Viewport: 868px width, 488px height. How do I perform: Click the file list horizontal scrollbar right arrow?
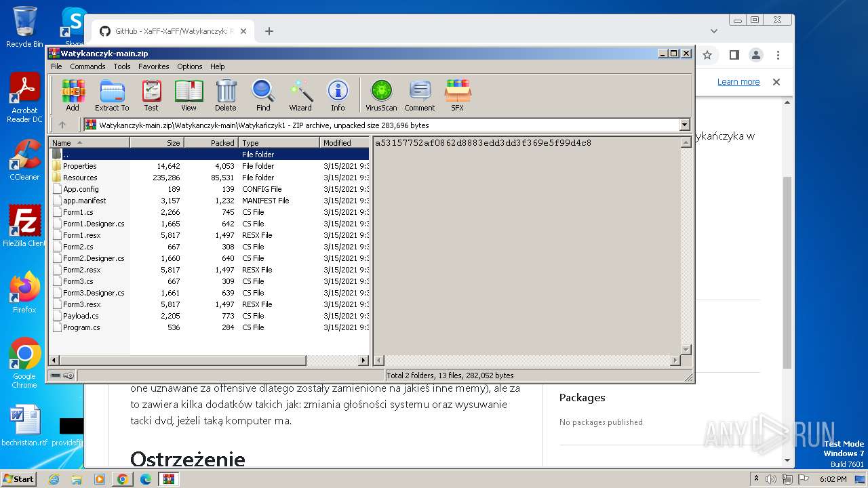coord(363,361)
